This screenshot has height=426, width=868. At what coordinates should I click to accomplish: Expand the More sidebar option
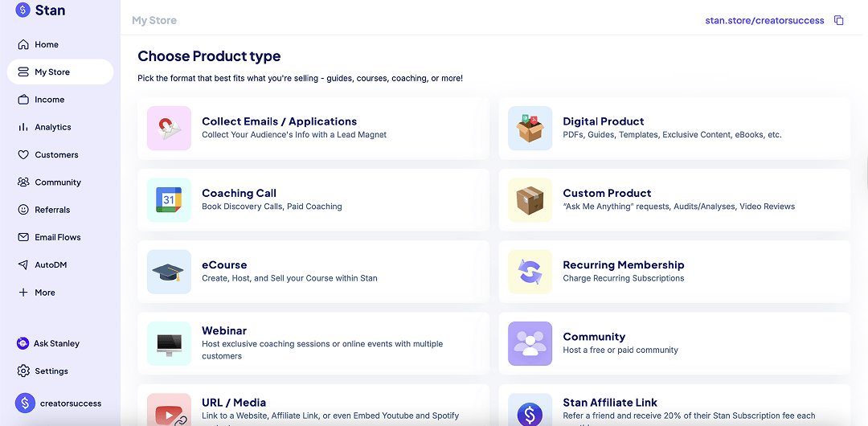(59, 293)
